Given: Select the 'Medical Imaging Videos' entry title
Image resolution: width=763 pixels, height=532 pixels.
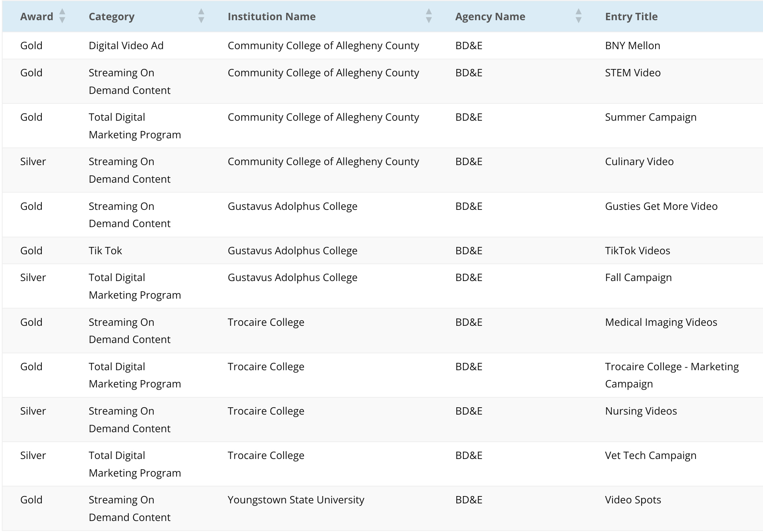Looking at the screenshot, I should pyautogui.click(x=661, y=322).
